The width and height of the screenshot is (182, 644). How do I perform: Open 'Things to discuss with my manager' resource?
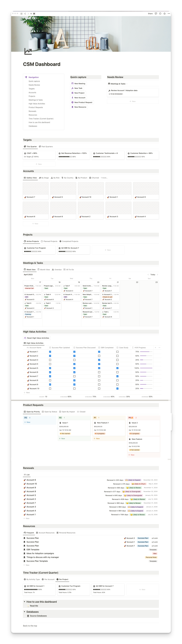coord(43,557)
